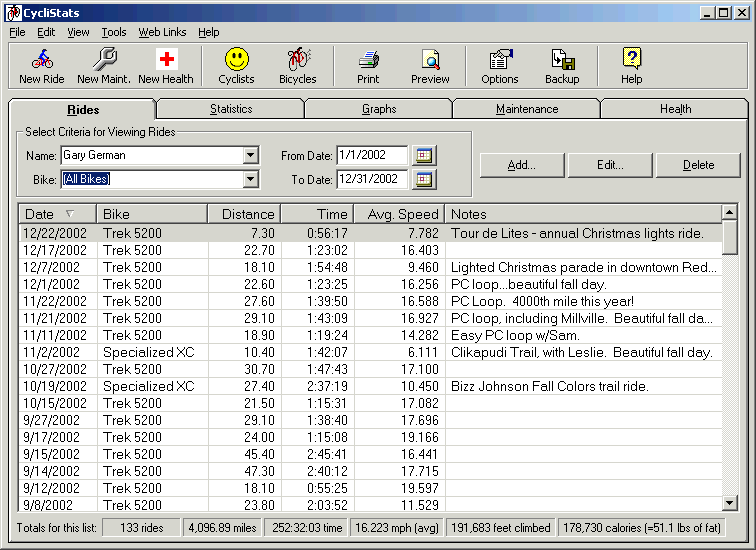Click the Delete button

[698, 165]
